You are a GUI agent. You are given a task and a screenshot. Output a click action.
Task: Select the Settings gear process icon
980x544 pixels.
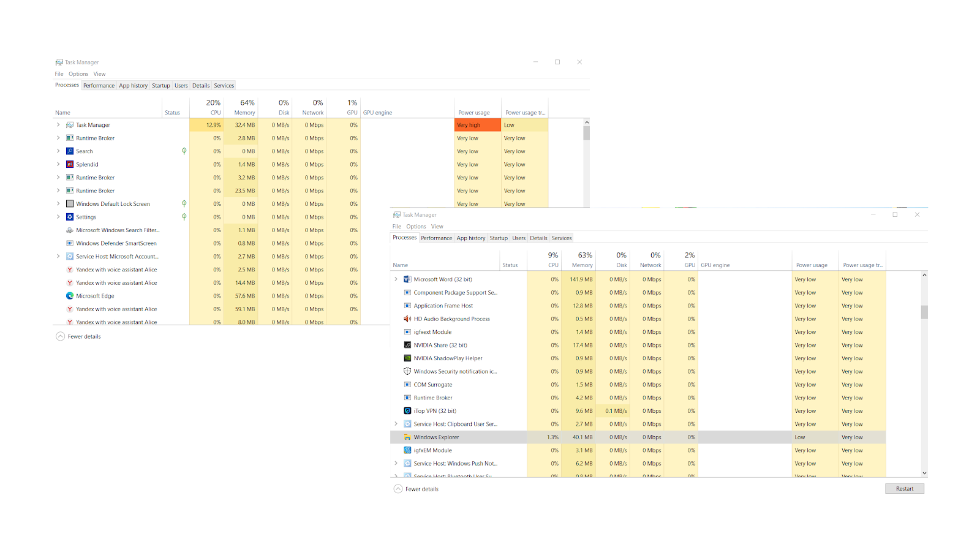click(70, 217)
